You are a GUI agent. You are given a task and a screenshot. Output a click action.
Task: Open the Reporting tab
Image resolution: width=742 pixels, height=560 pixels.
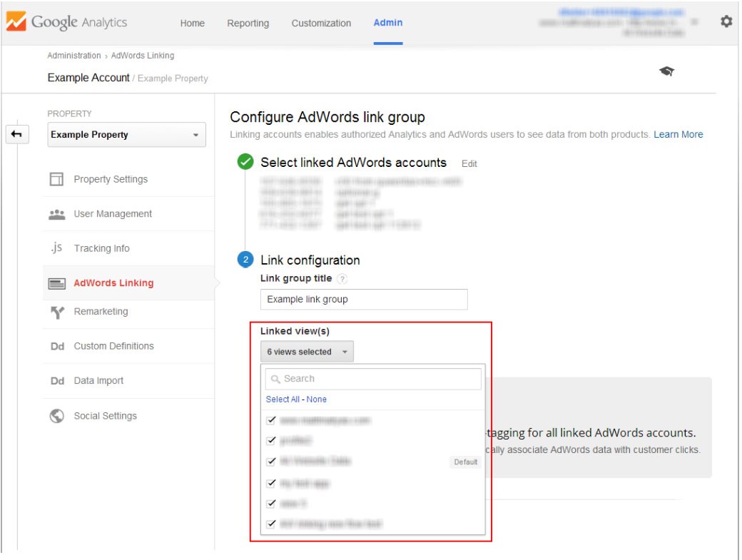(x=248, y=23)
